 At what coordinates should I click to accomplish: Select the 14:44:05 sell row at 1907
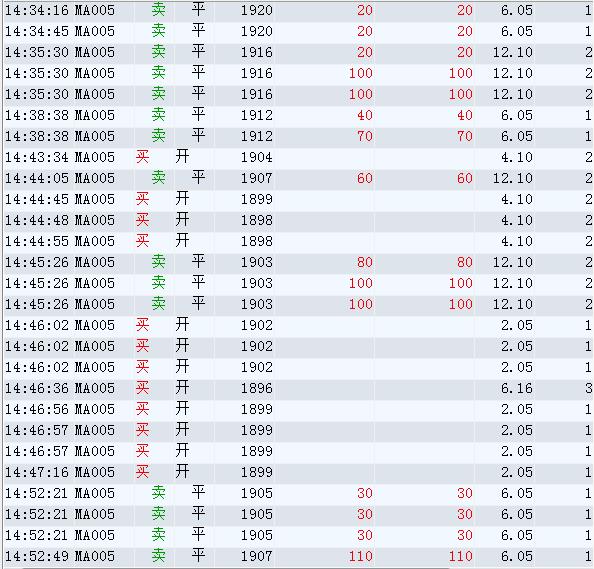(299, 178)
